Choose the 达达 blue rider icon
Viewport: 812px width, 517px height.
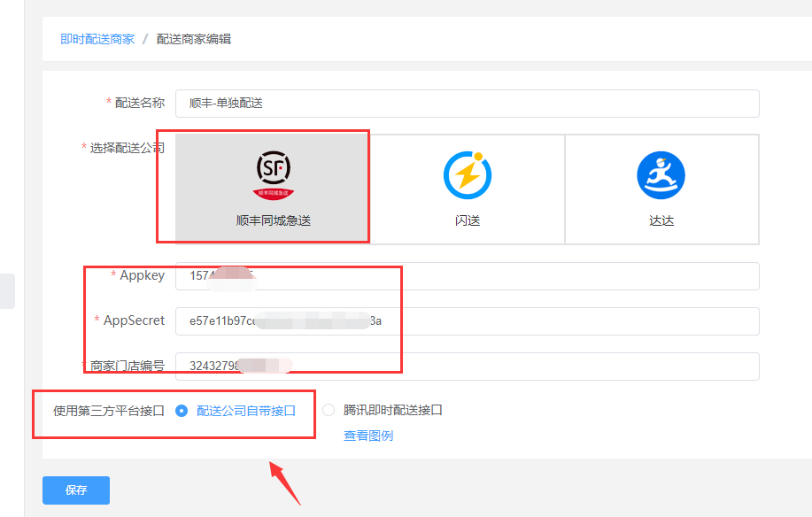[x=661, y=174]
